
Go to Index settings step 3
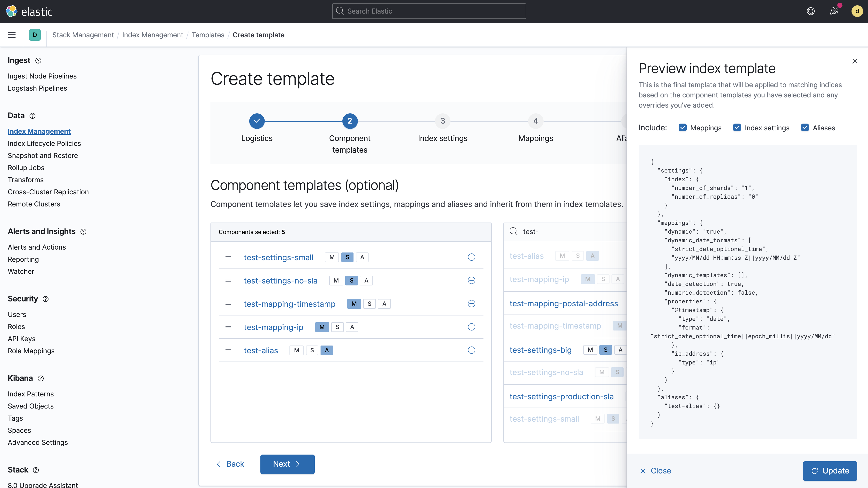tap(442, 121)
